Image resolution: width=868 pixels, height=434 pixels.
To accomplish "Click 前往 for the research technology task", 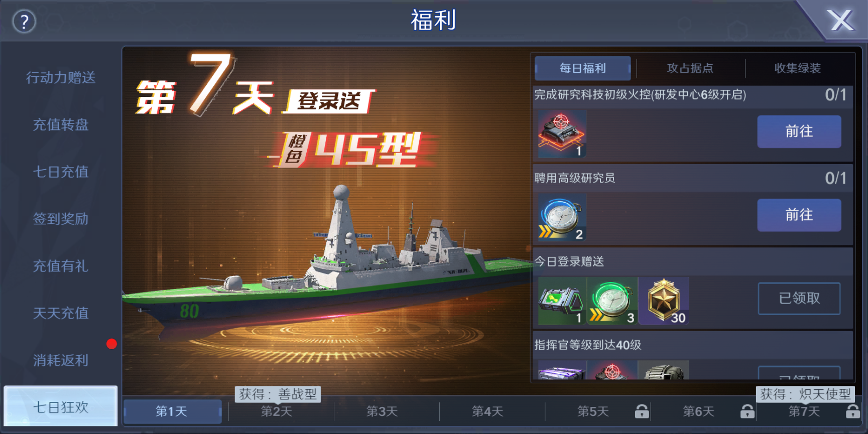I will (799, 131).
